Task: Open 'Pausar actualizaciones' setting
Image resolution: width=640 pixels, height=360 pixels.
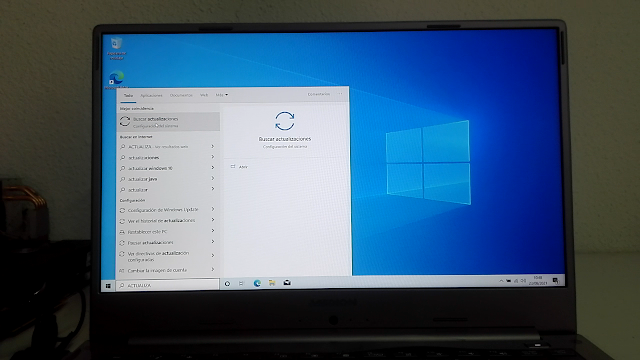Action: click(167, 242)
